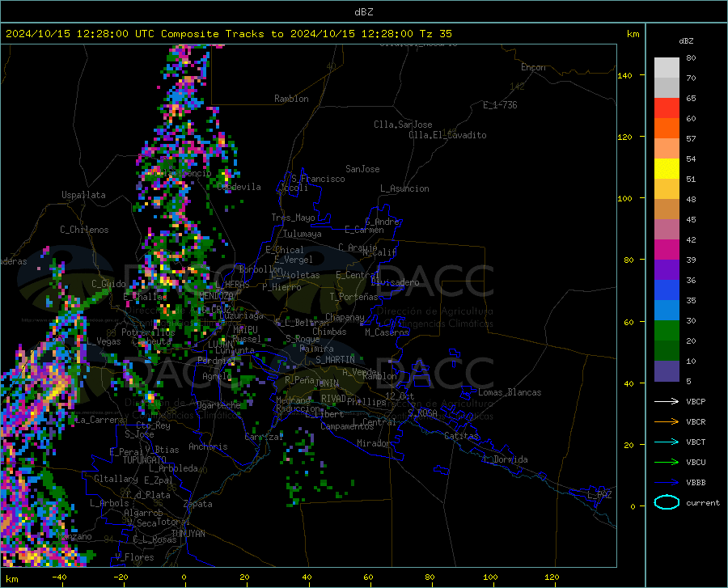Click the orange VBCR arrow legend icon

coord(667,422)
